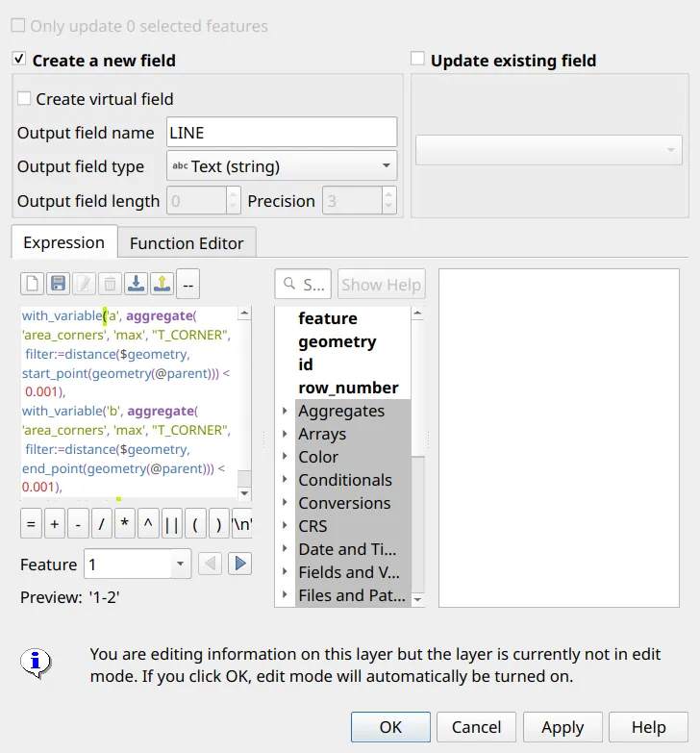Expand the Color function group
700x753 pixels.
[x=285, y=457]
